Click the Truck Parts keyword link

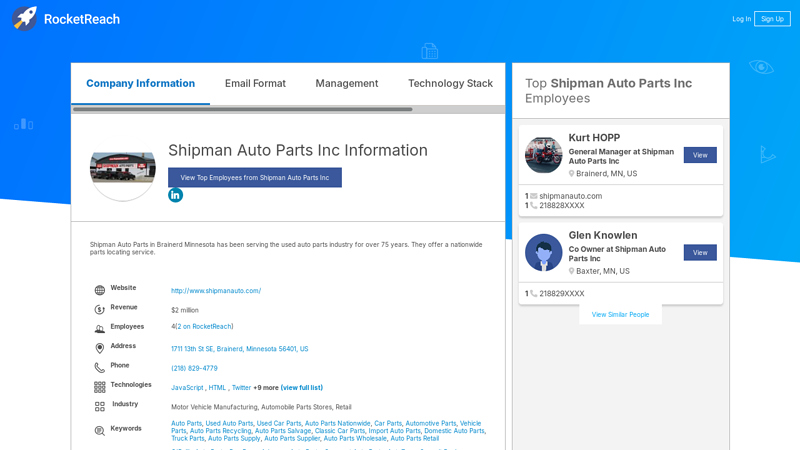click(187, 438)
